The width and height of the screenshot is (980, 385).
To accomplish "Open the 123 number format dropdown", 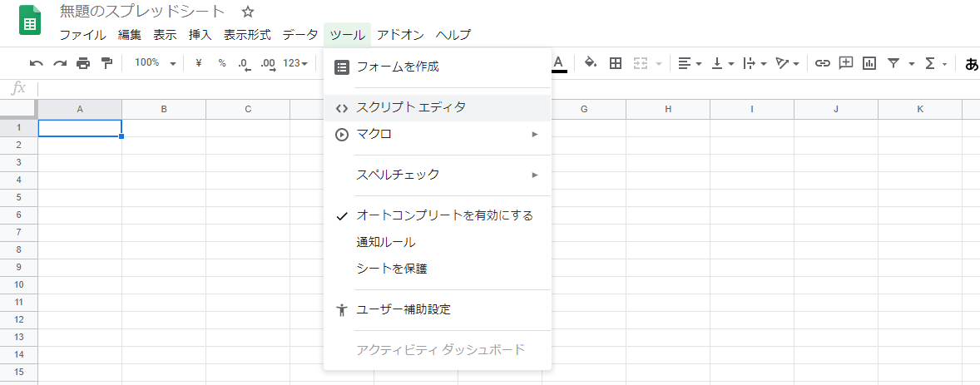I will (295, 63).
